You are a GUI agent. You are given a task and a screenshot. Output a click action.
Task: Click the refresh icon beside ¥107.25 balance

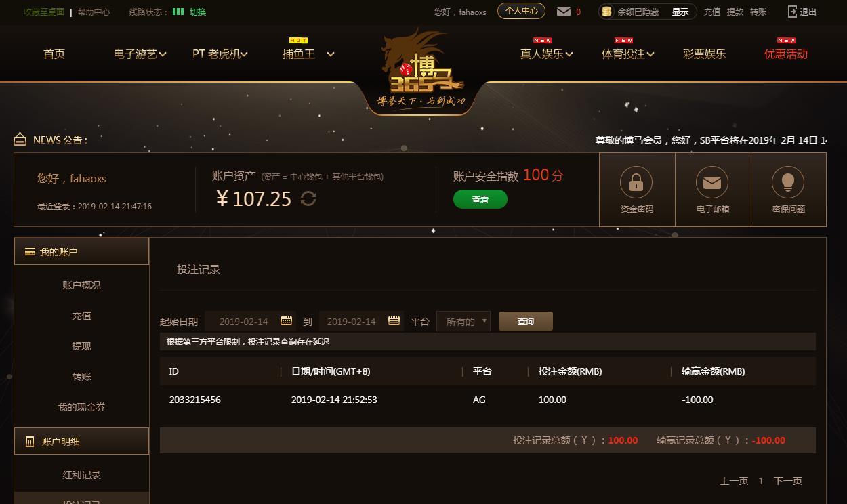pyautogui.click(x=308, y=198)
